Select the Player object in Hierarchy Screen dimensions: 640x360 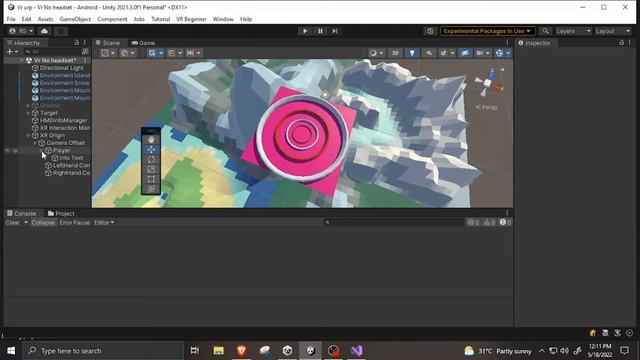click(61, 151)
